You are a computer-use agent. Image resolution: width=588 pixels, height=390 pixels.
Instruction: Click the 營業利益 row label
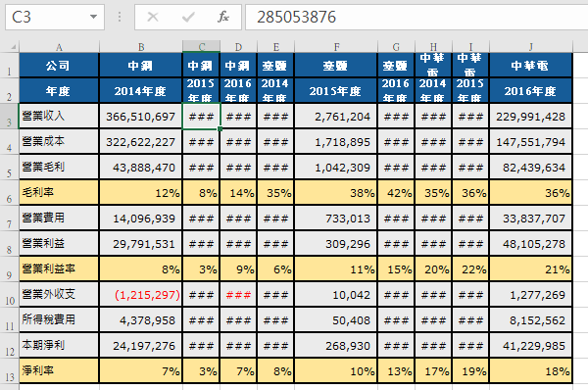(43, 243)
